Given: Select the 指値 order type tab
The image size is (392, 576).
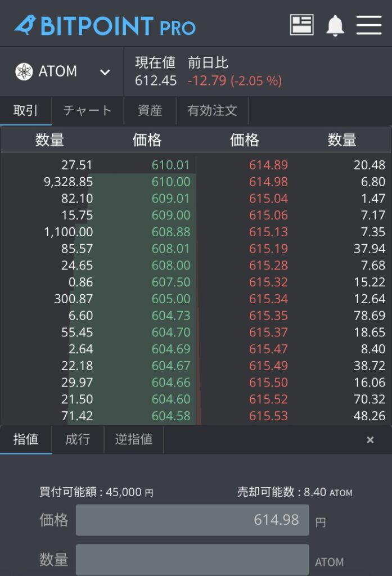Looking at the screenshot, I should pyautogui.click(x=26, y=439).
